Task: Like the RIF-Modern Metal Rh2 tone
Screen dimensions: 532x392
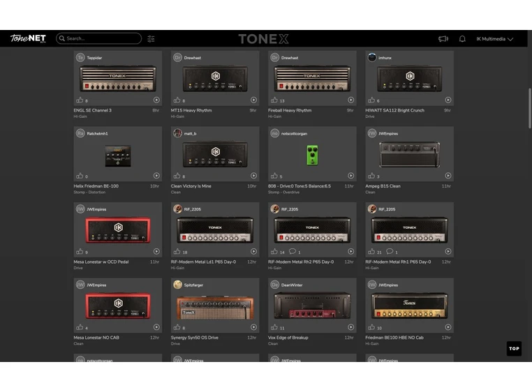Action: [274, 251]
